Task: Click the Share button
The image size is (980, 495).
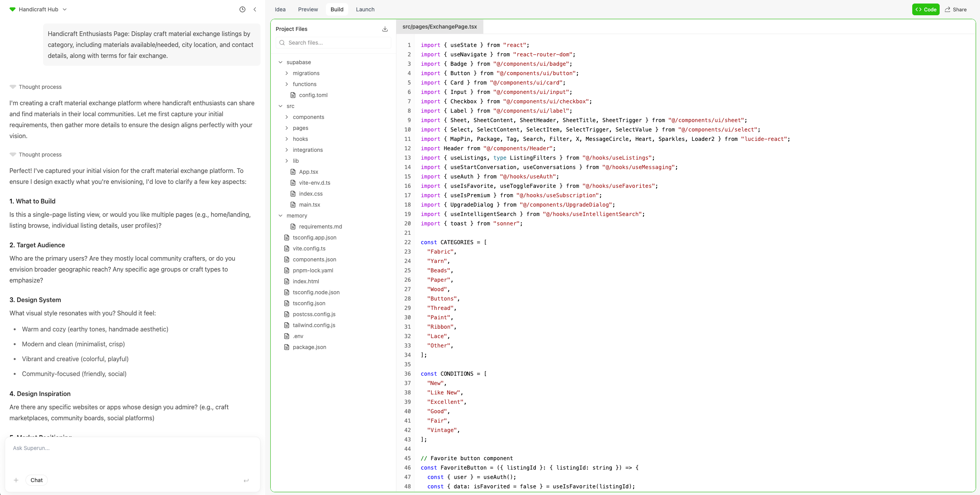Action: coord(956,9)
